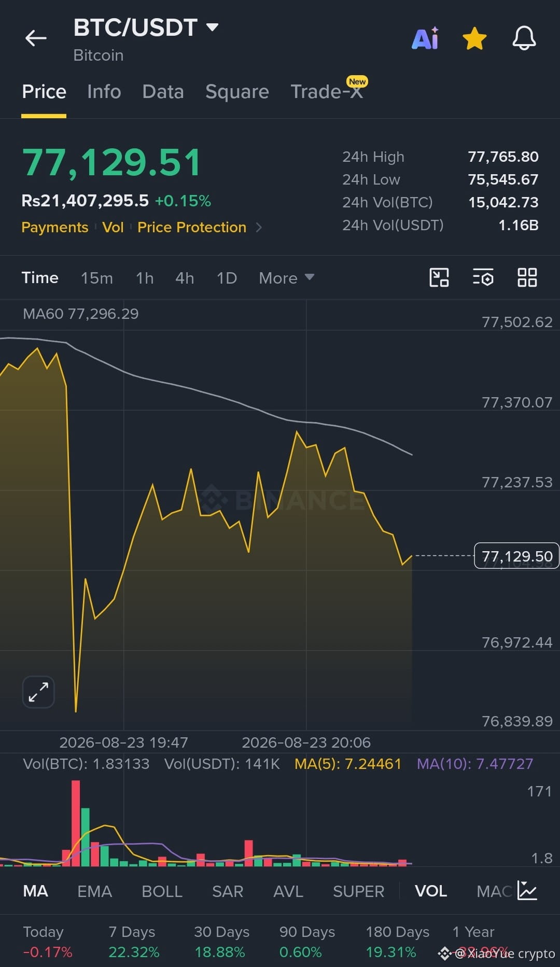The width and height of the screenshot is (560, 967).
Task: Tap the Vol(BTC): 1.83133 label
Action: (86, 764)
